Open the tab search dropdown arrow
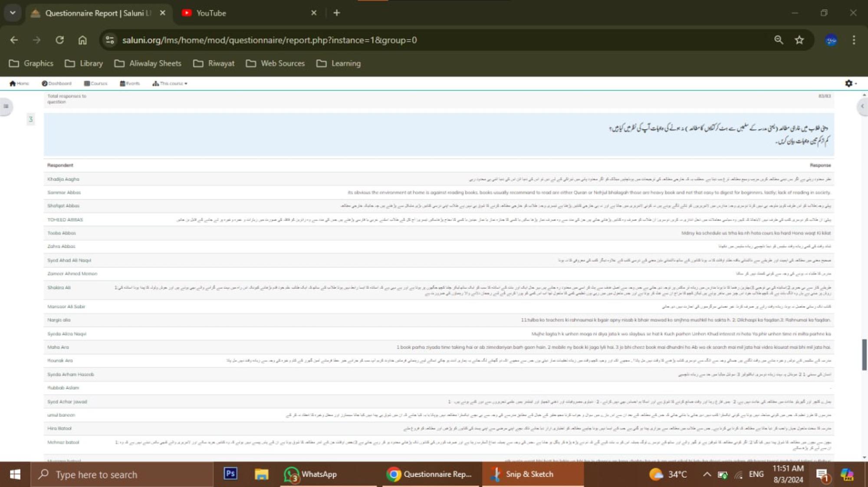Image resolution: width=868 pixels, height=487 pixels. 13,13
